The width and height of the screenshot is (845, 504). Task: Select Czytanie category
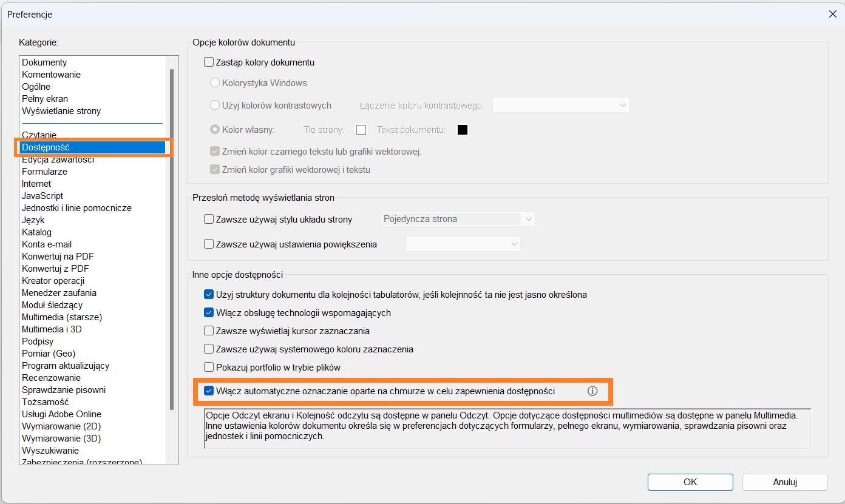39,135
